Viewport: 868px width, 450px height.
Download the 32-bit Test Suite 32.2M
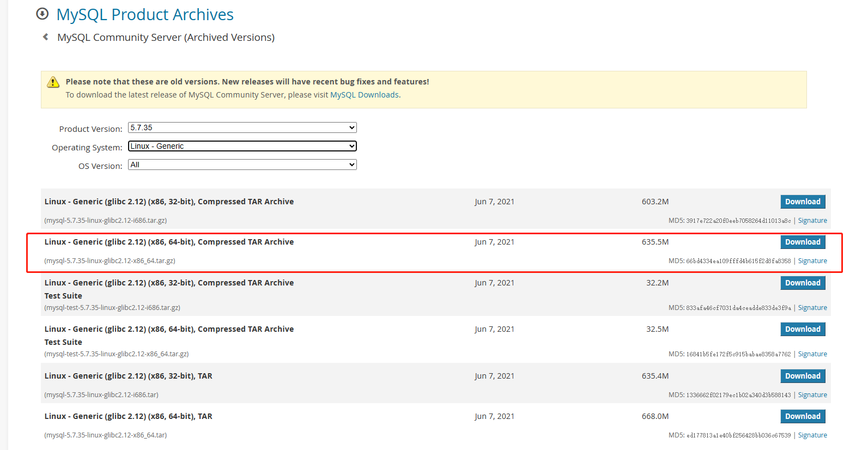coord(803,283)
